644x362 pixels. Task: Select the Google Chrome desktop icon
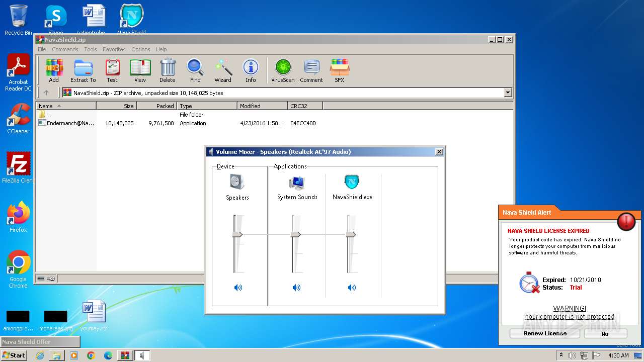pyautogui.click(x=18, y=269)
